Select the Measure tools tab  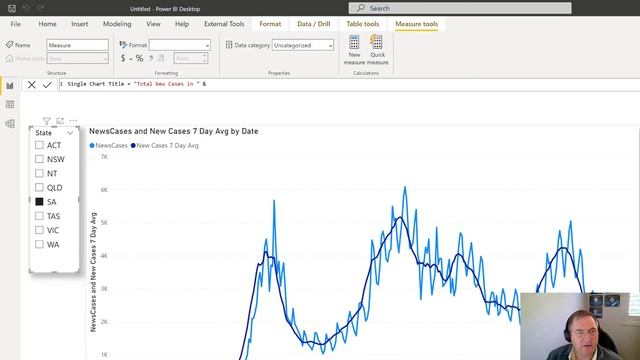(417, 24)
